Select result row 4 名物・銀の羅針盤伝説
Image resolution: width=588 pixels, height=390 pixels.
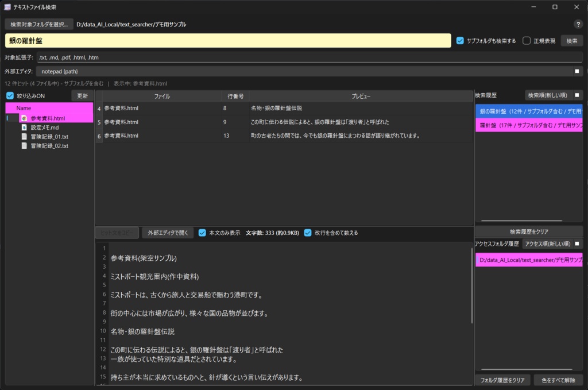pyautogui.click(x=284, y=109)
